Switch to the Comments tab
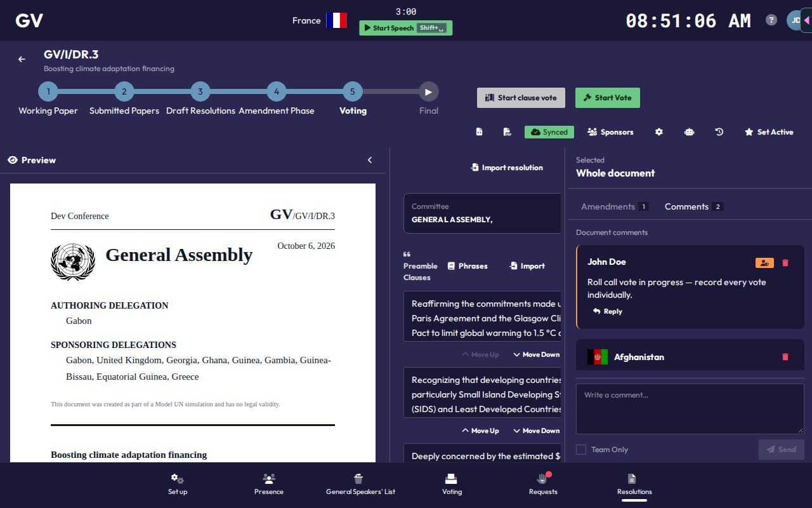 tap(694, 206)
